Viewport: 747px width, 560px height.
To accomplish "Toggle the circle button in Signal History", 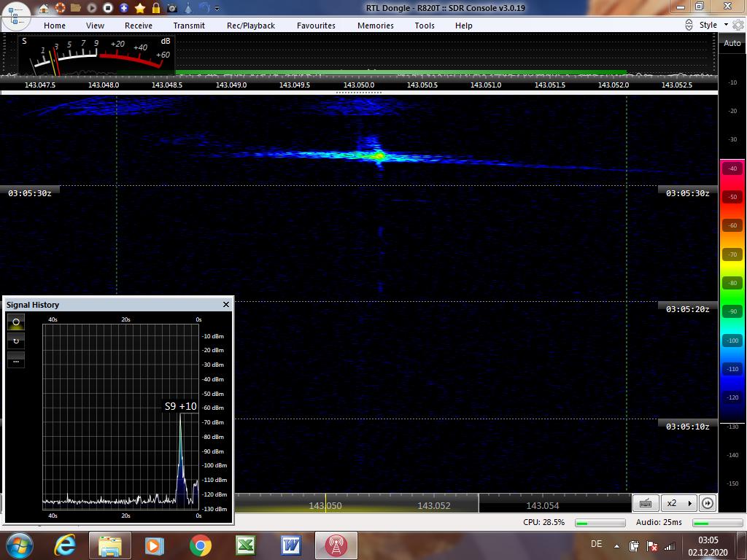I will [16, 322].
